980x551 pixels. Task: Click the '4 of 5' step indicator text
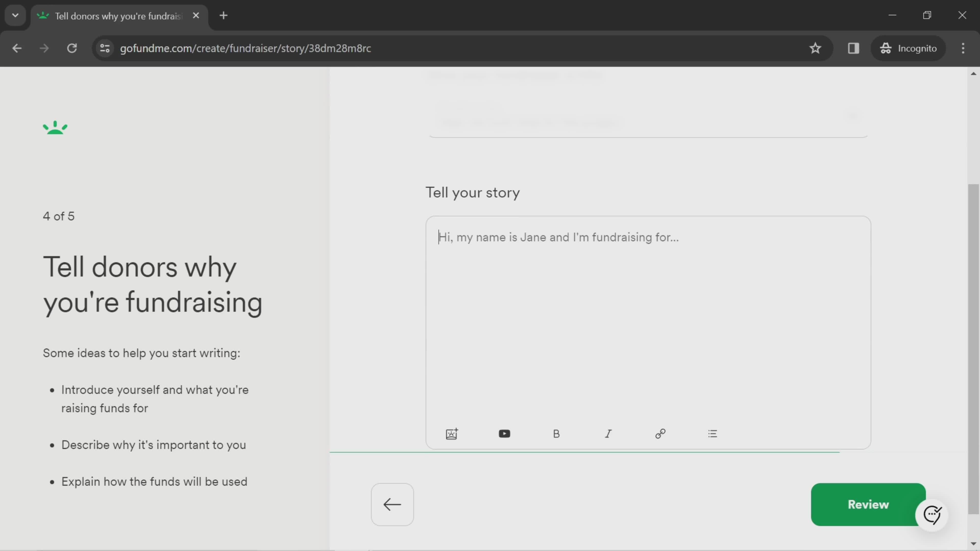59,216
